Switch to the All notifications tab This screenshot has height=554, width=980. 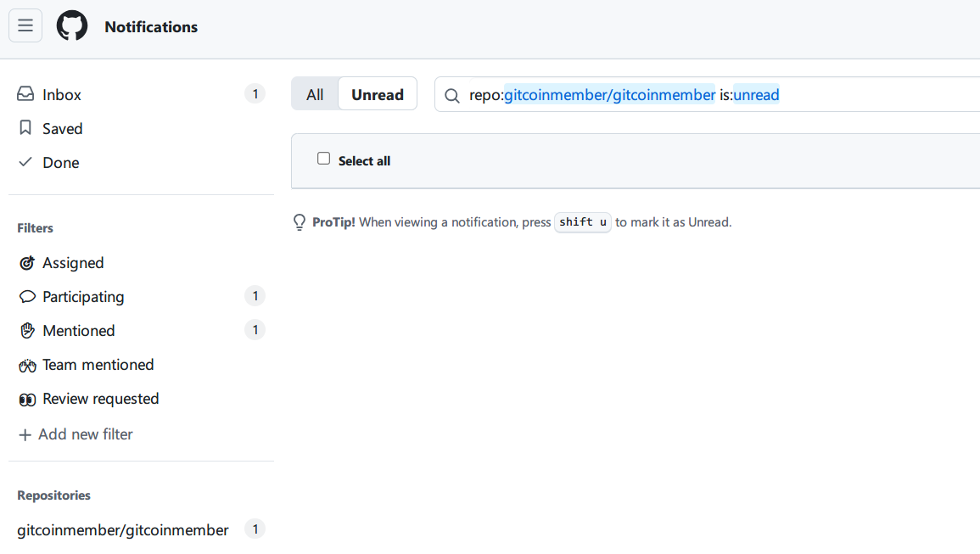[x=315, y=94]
